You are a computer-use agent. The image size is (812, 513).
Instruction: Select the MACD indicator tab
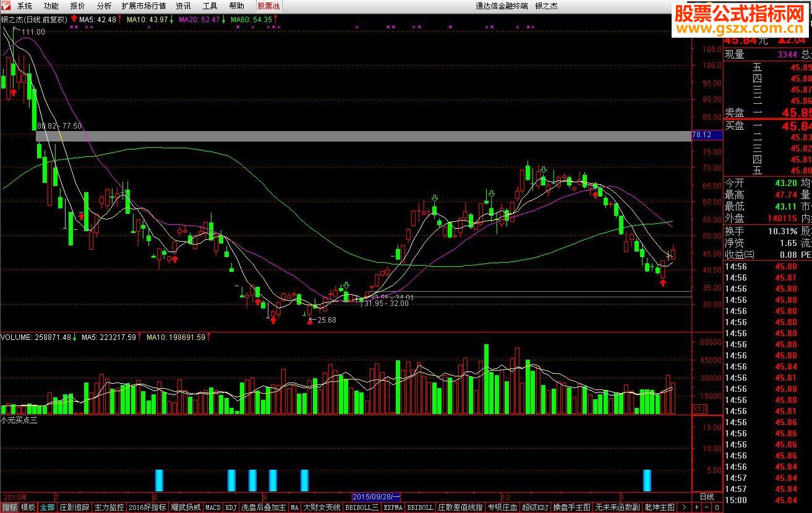coord(213,507)
